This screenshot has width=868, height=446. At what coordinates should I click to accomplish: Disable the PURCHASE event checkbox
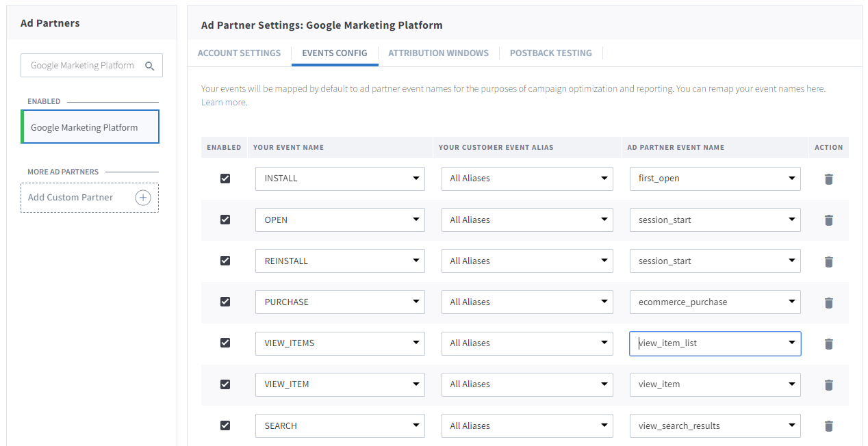coord(225,302)
